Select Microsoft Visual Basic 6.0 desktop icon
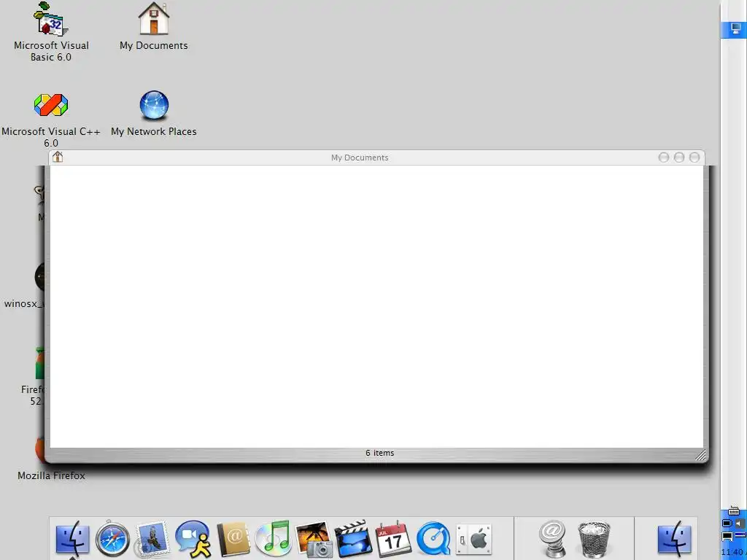Screen dimensions: 747x560 coord(51,32)
